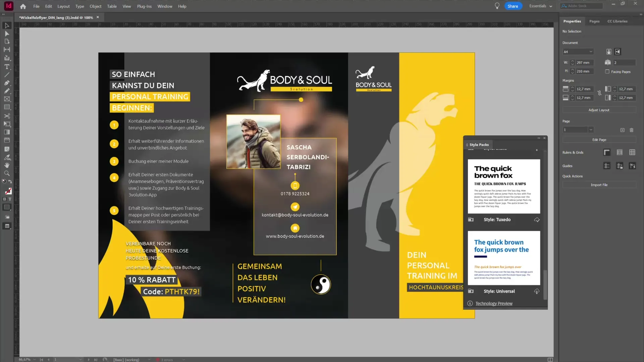Close the Wickelfalzflyer document tab
This screenshot has width=644, height=362.
(x=98, y=17)
